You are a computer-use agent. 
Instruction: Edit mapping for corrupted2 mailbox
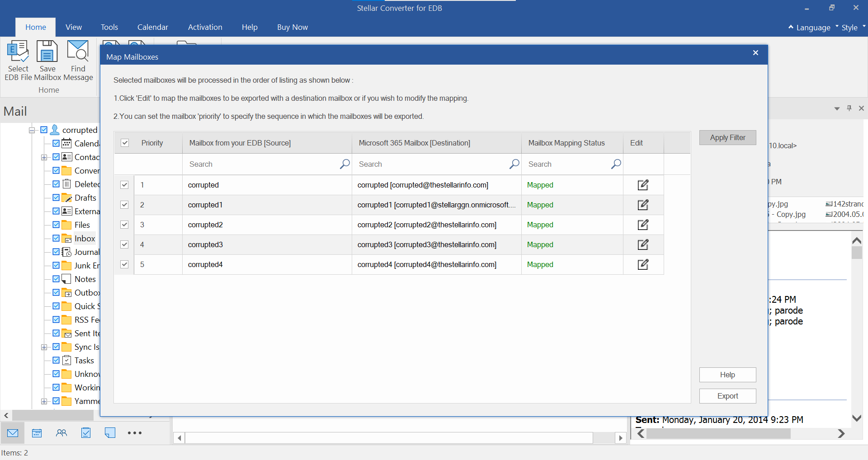(643, 225)
